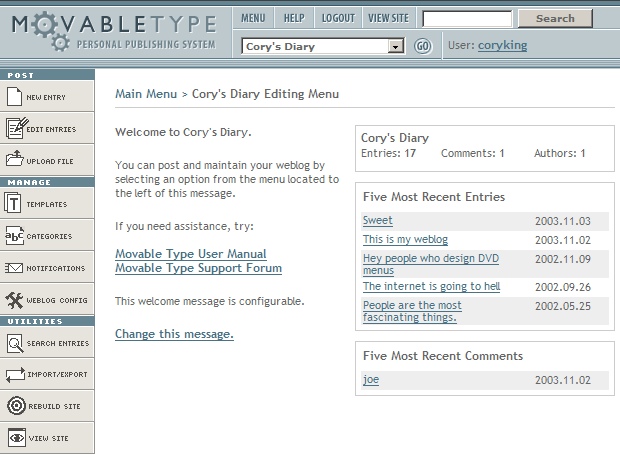Click the Rebuild Site target icon
Image resolution: width=620 pixels, height=455 pixels.
pyautogui.click(x=16, y=406)
